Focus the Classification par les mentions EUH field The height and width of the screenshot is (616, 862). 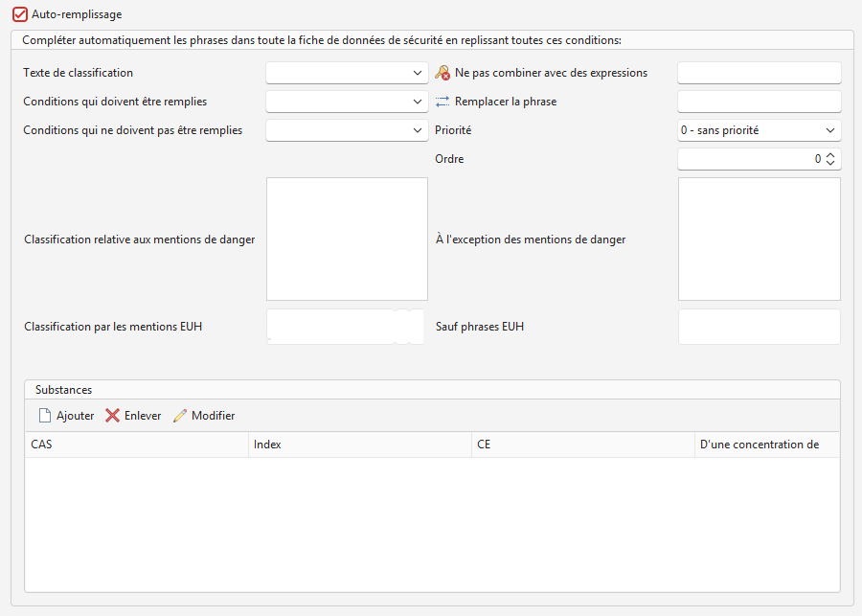coord(345,327)
